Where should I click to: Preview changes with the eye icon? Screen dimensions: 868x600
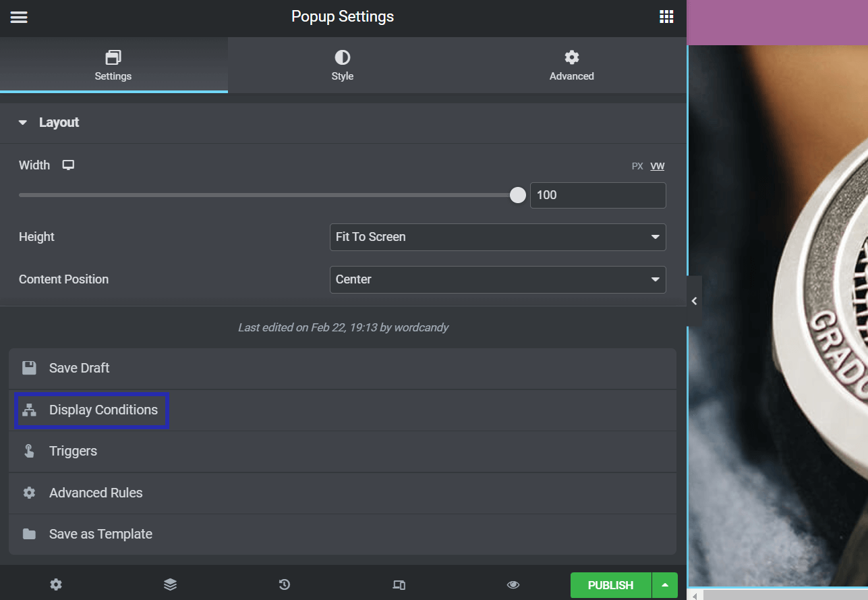pyautogui.click(x=513, y=584)
